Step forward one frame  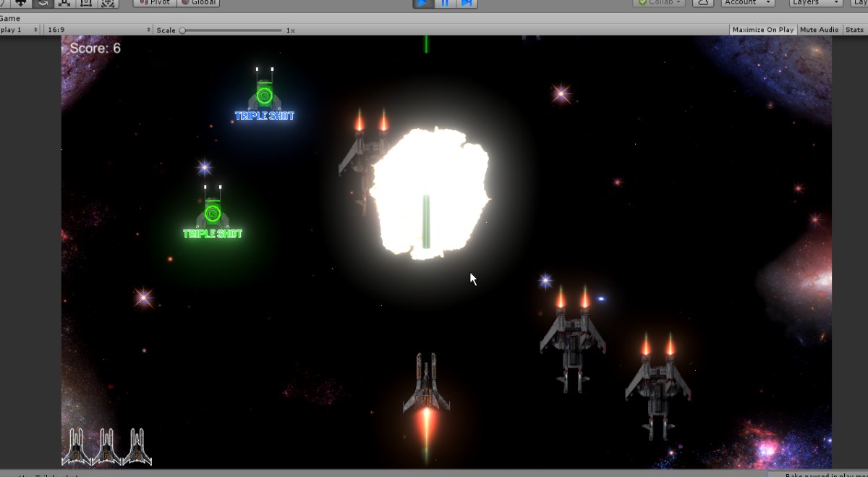click(467, 3)
